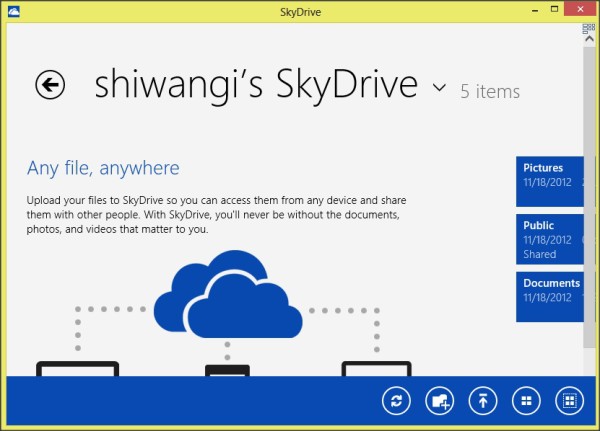
Task: Open the Pictures folder tile
Action: (550, 181)
